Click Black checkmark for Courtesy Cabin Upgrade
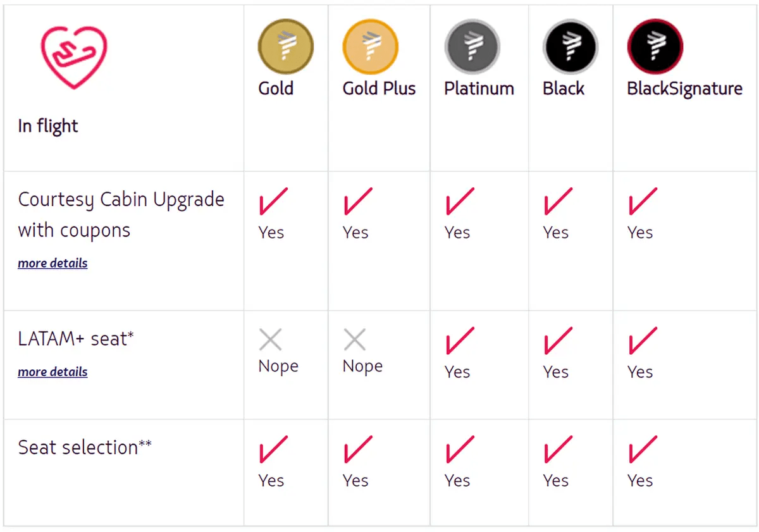Image resolution: width=759 pixels, height=532 pixels. (x=558, y=201)
